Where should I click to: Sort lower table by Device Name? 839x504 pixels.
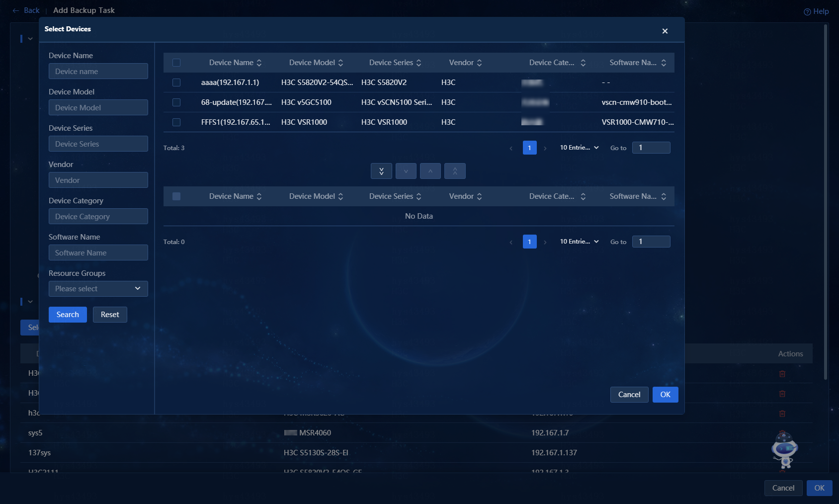pos(259,196)
